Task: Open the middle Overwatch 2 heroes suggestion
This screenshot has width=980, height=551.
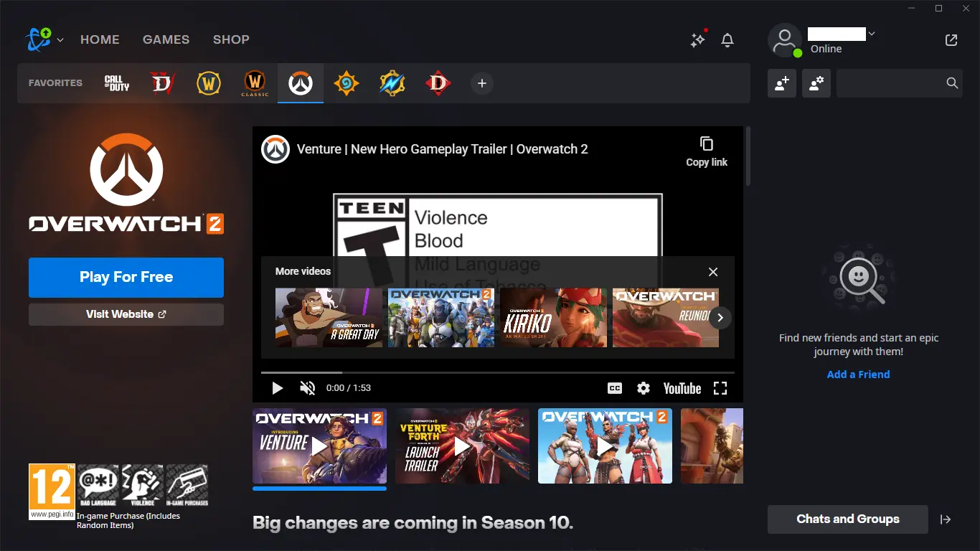Action: pos(441,318)
